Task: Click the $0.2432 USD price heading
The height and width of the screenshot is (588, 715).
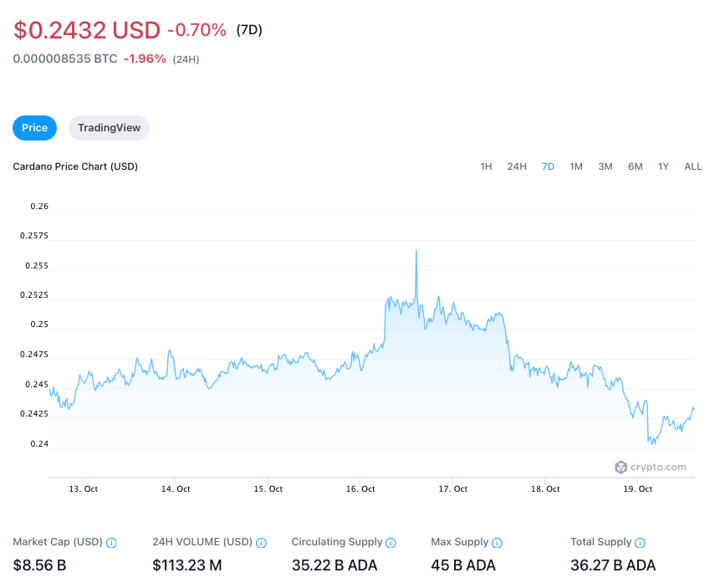Action: (x=87, y=30)
